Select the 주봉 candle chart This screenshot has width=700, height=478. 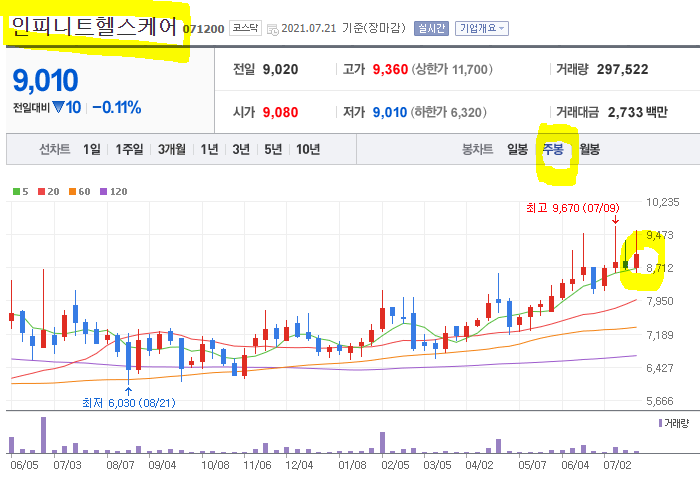click(x=553, y=149)
